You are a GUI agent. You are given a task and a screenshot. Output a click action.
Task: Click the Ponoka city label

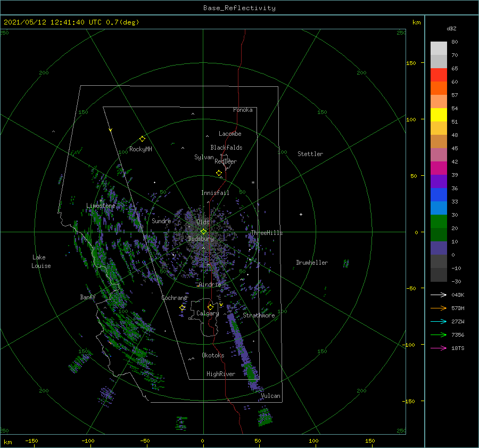[x=243, y=110]
